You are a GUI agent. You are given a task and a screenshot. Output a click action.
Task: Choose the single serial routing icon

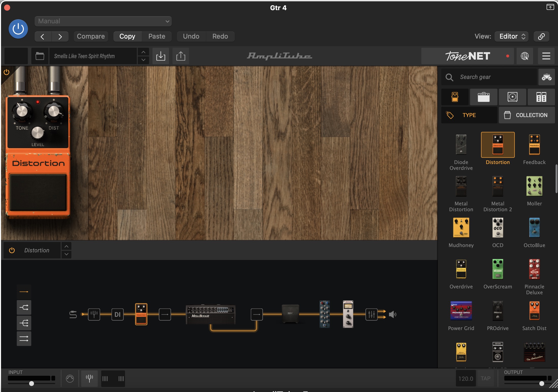(x=24, y=292)
